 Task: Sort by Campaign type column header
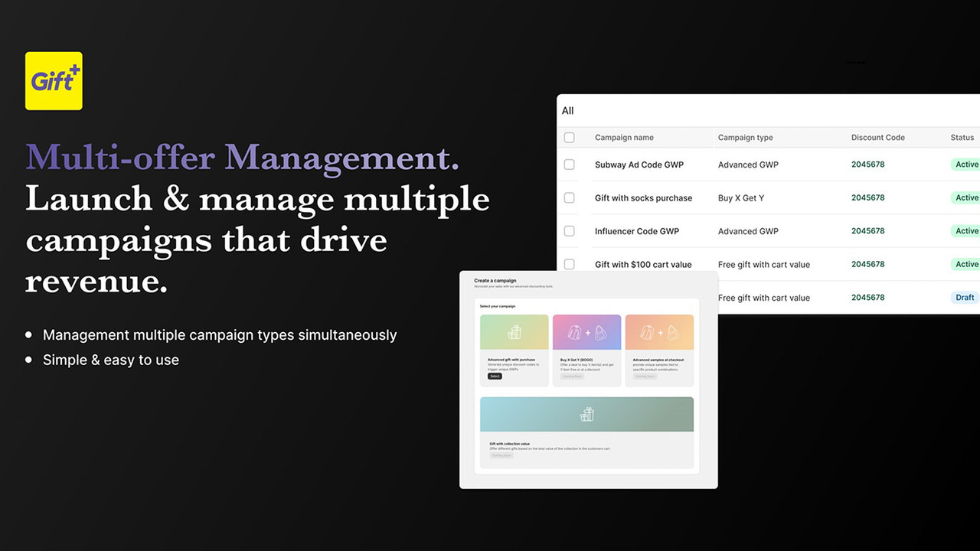(745, 138)
